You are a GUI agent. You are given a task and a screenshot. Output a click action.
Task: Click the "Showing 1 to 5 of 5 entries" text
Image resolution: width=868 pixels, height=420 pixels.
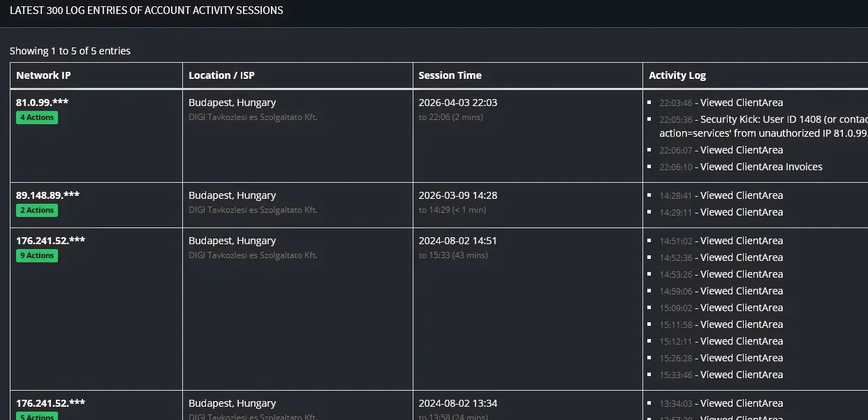[70, 50]
